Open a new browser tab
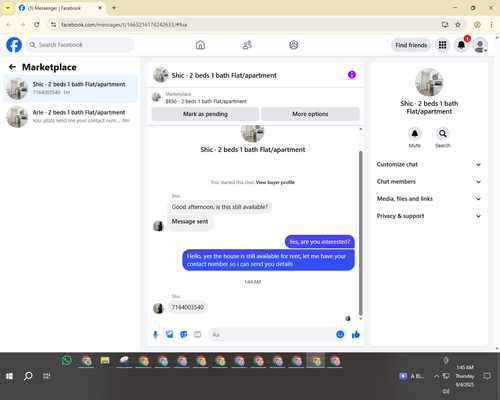 [114, 8]
